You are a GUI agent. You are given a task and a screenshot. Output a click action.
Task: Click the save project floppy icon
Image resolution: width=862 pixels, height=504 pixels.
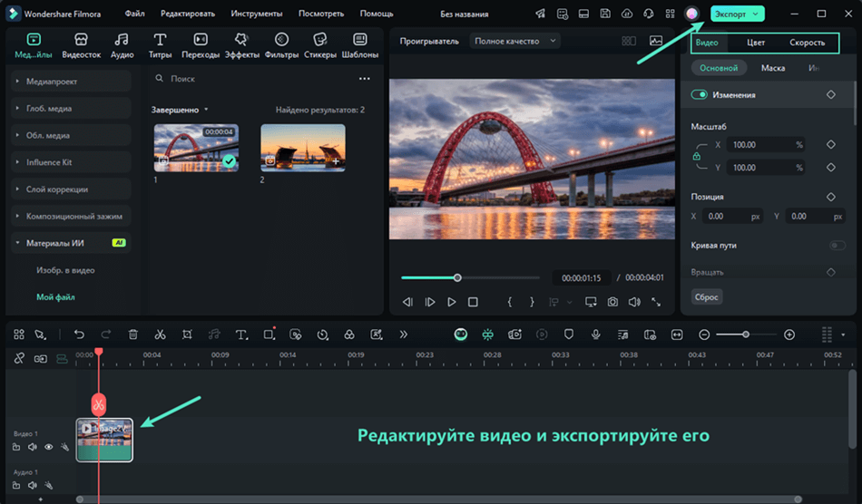(605, 14)
